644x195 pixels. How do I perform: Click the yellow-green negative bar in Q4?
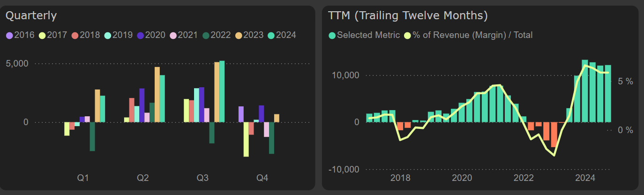pos(246,139)
